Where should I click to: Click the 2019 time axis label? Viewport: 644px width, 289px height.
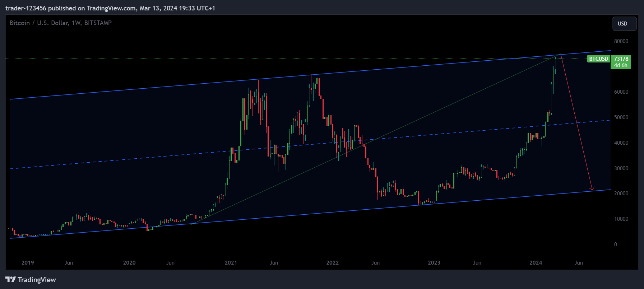[x=28, y=263]
